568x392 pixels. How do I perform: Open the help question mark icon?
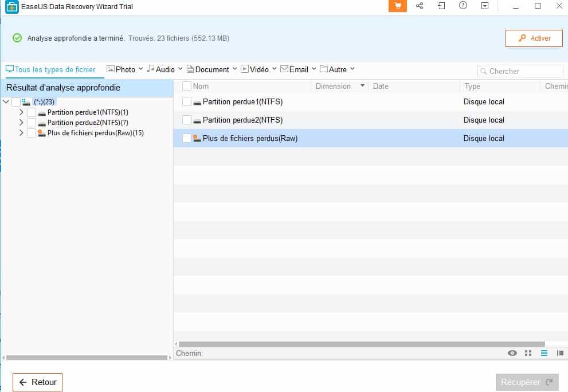click(x=463, y=5)
